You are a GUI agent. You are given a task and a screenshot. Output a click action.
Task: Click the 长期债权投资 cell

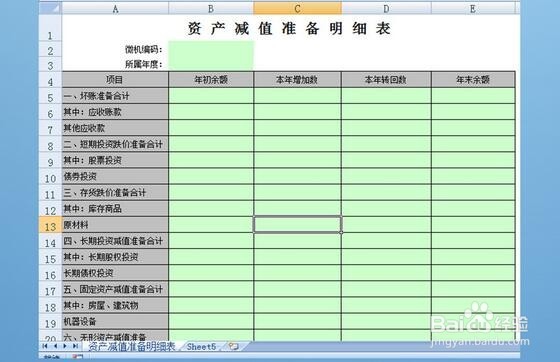click(115, 273)
